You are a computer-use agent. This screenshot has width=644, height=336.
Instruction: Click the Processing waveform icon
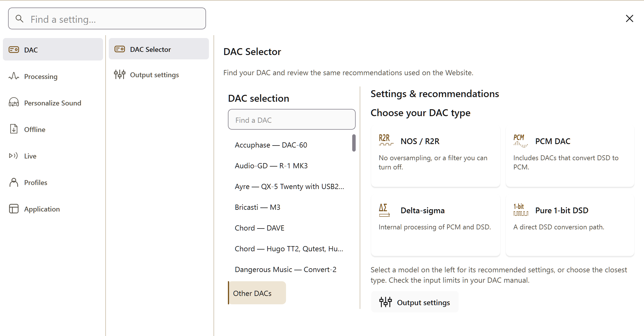(x=14, y=76)
